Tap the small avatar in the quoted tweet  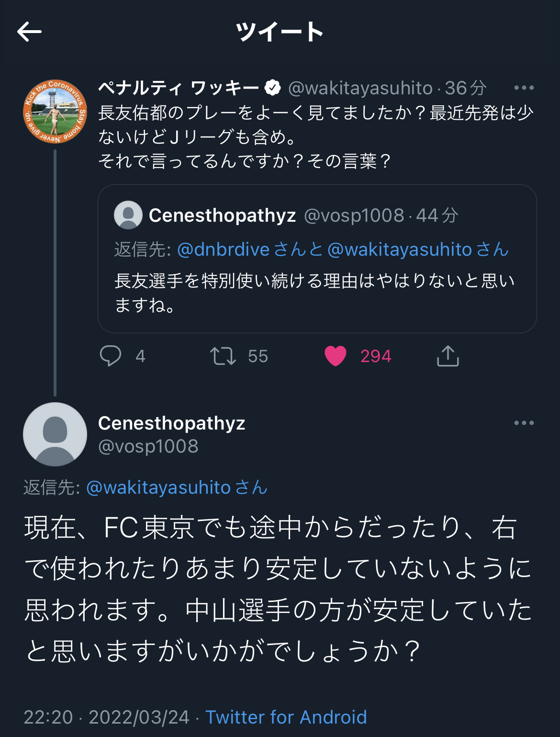[x=128, y=215]
